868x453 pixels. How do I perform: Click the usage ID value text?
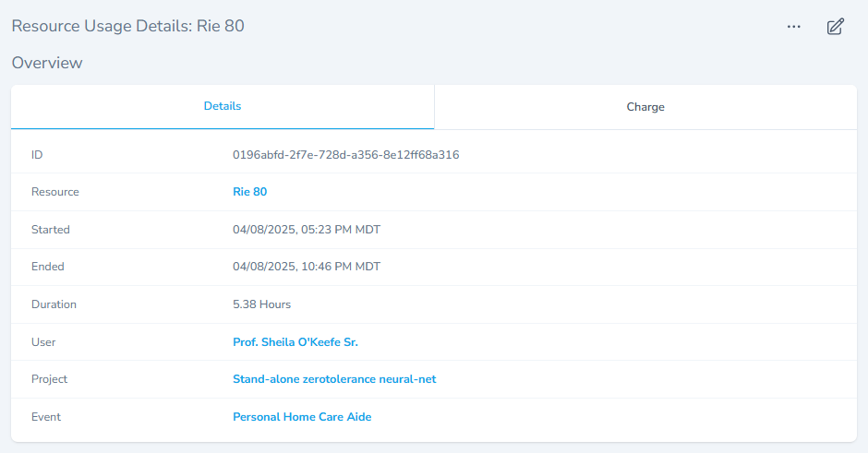point(345,155)
